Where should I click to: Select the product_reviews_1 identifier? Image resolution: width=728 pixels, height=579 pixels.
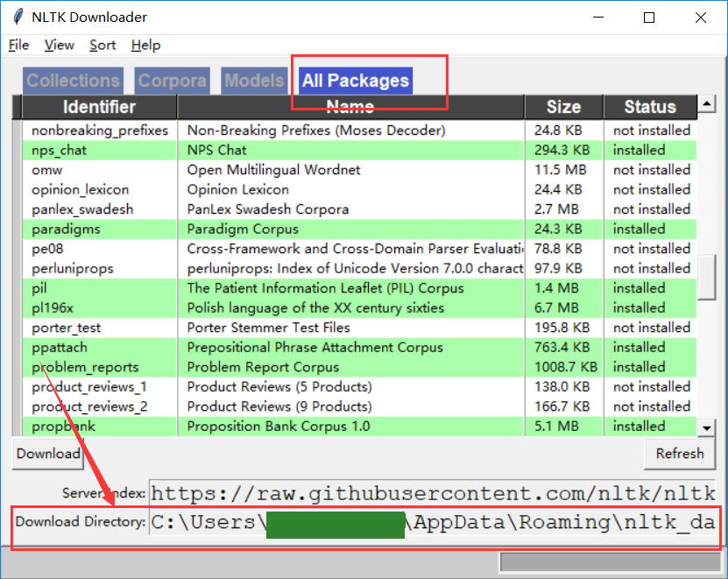click(x=89, y=387)
